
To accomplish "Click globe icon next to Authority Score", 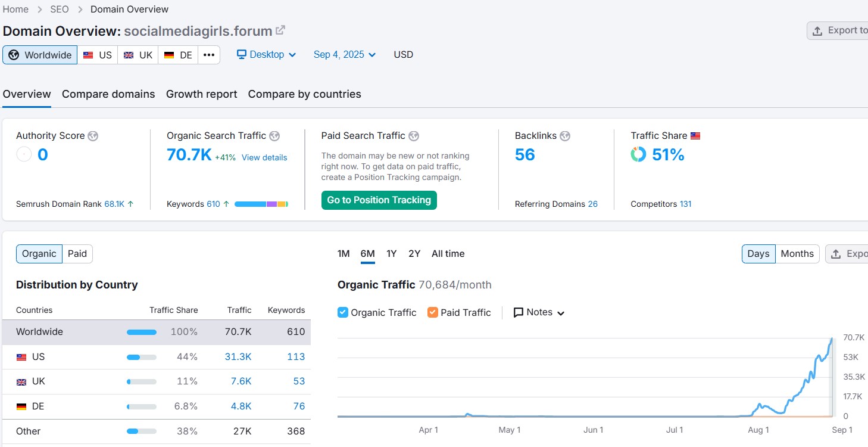I will pos(93,136).
